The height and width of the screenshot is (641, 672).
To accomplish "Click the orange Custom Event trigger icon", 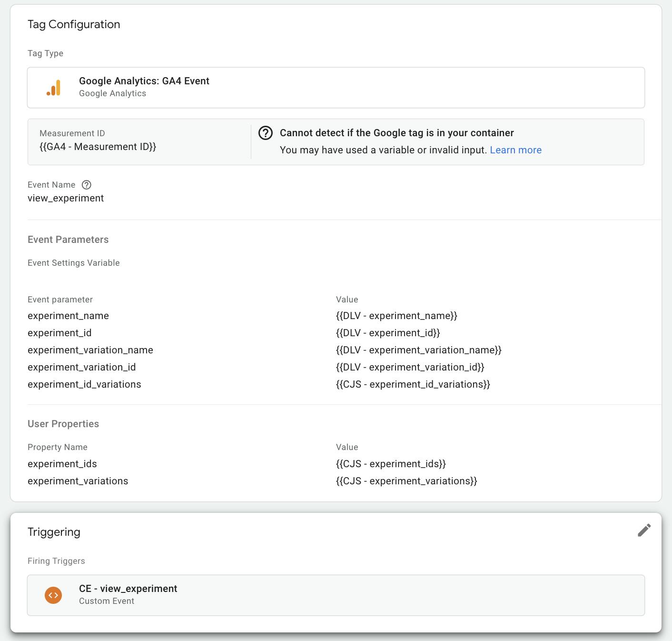I will (x=53, y=595).
